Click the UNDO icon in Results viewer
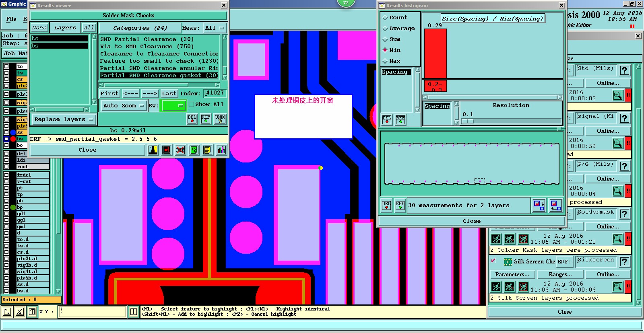 [220, 119]
